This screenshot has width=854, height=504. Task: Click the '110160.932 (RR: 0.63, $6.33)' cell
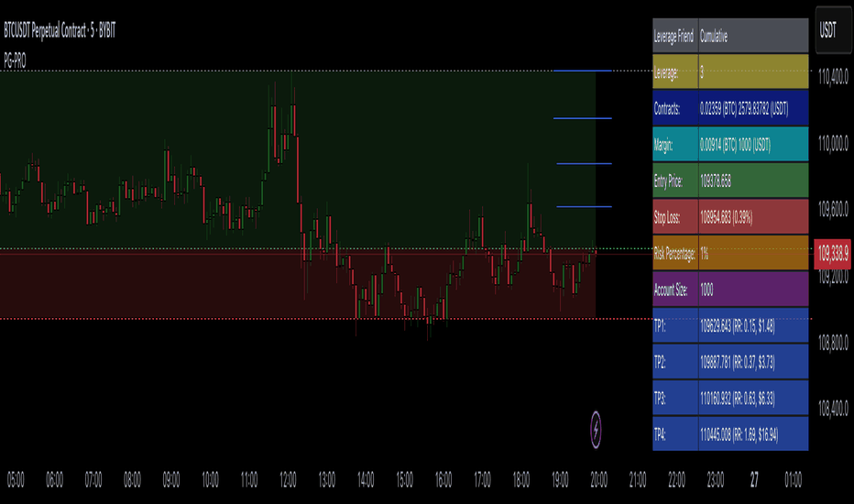tap(753, 398)
